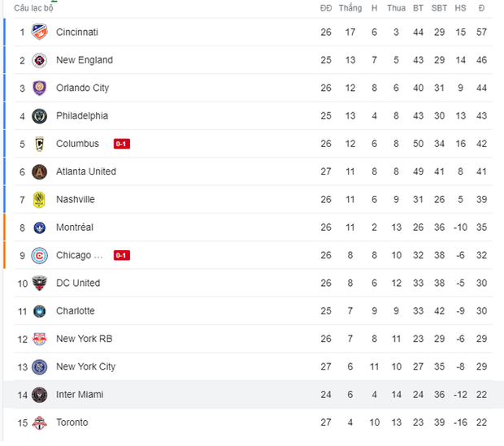
Task: Click the Toronto club logo
Action: [x=39, y=422]
